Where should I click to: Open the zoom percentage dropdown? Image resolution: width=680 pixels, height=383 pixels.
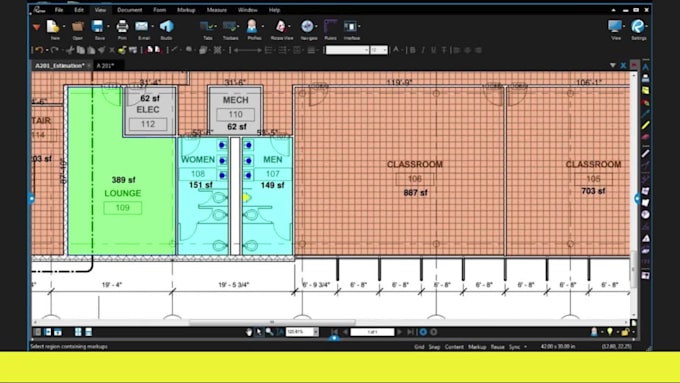(316, 332)
